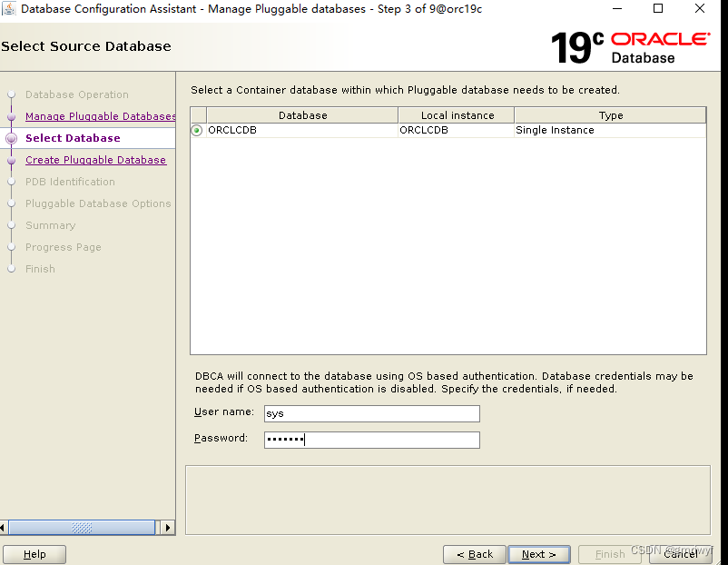Screen dimensions: 728x565
Task: Maximize the Database Configuration Assistant window
Action: pos(658,8)
